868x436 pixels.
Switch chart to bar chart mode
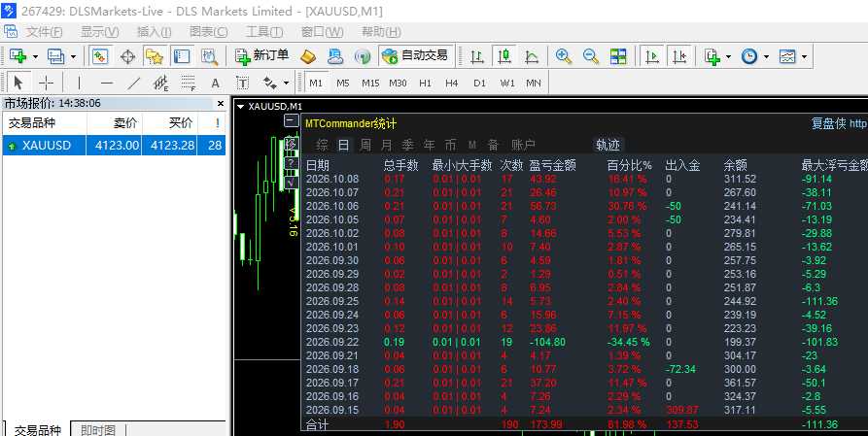coord(476,56)
